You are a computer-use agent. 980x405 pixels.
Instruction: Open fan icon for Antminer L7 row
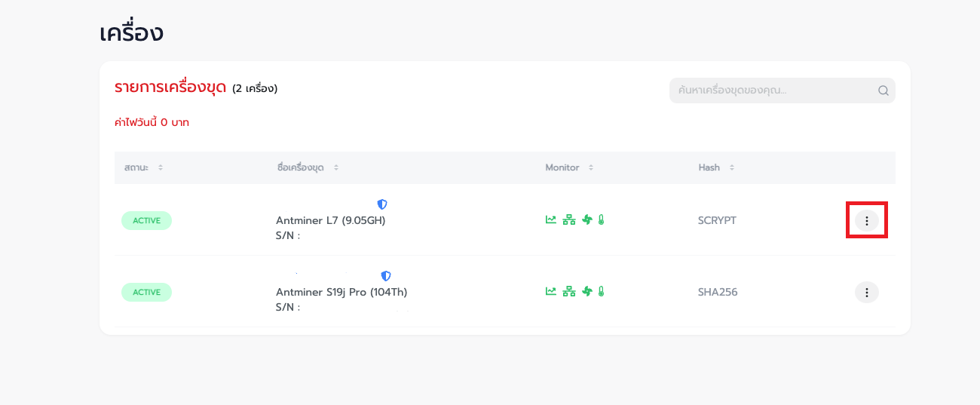[587, 219]
